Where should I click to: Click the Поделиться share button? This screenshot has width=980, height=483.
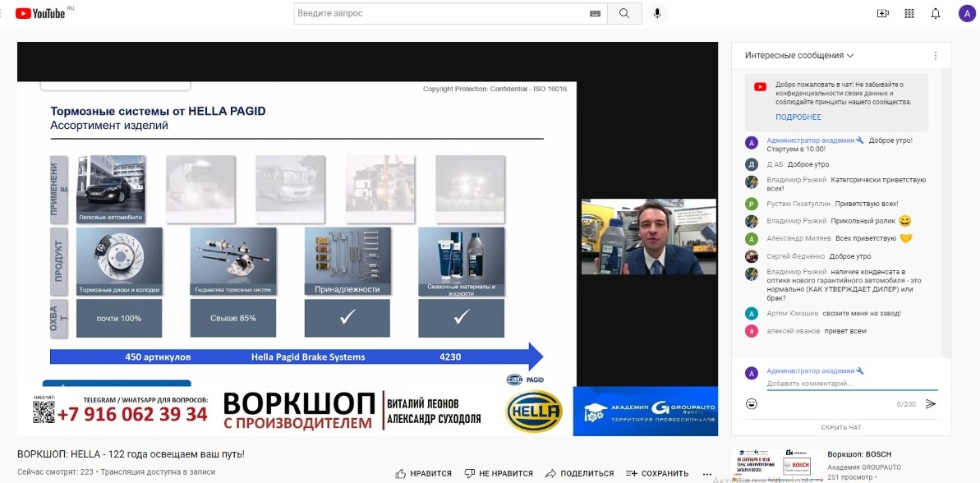[x=580, y=473]
